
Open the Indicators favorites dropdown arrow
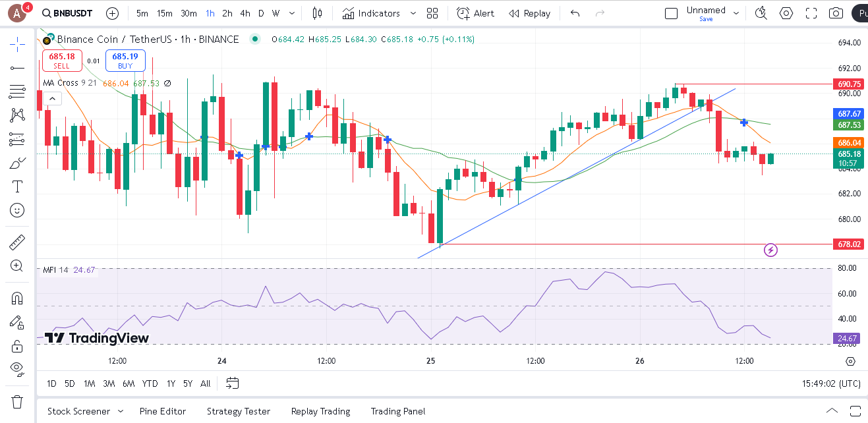point(413,13)
